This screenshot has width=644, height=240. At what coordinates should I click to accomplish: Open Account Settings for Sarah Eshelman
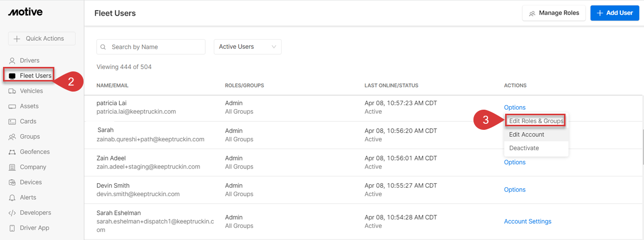(528, 221)
